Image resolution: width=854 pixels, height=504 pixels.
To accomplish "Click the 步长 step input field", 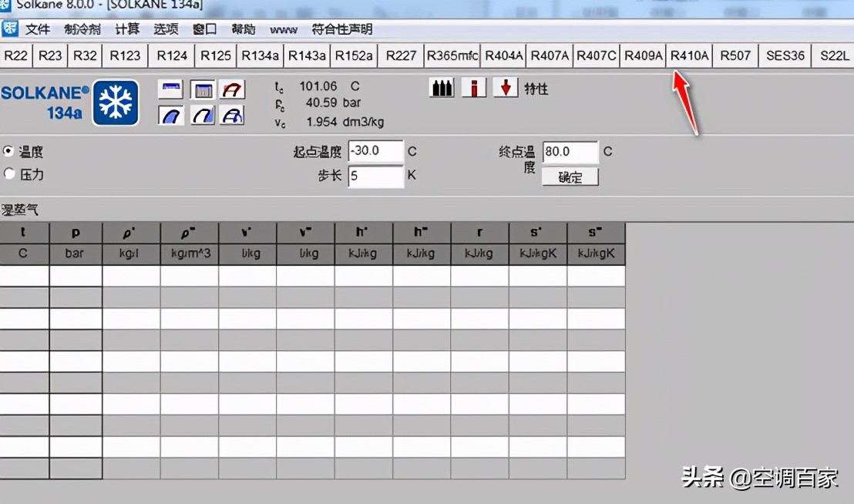I will coord(376,176).
